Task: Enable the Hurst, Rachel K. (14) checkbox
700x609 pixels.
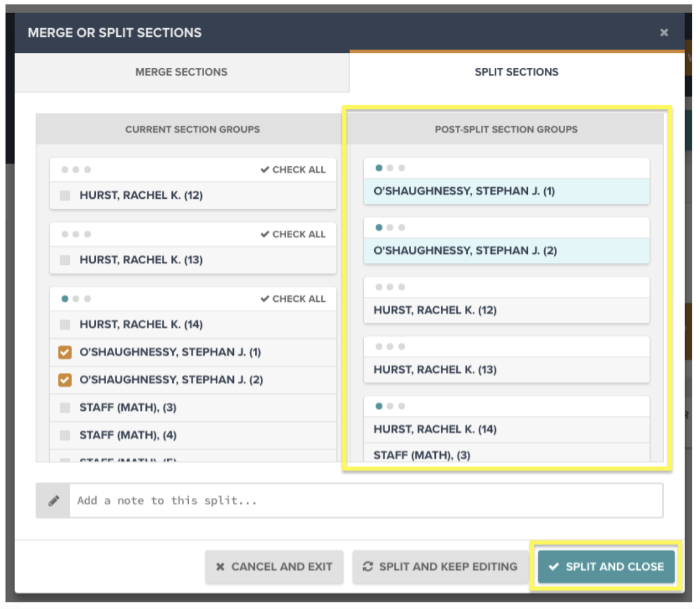Action: [x=65, y=325]
